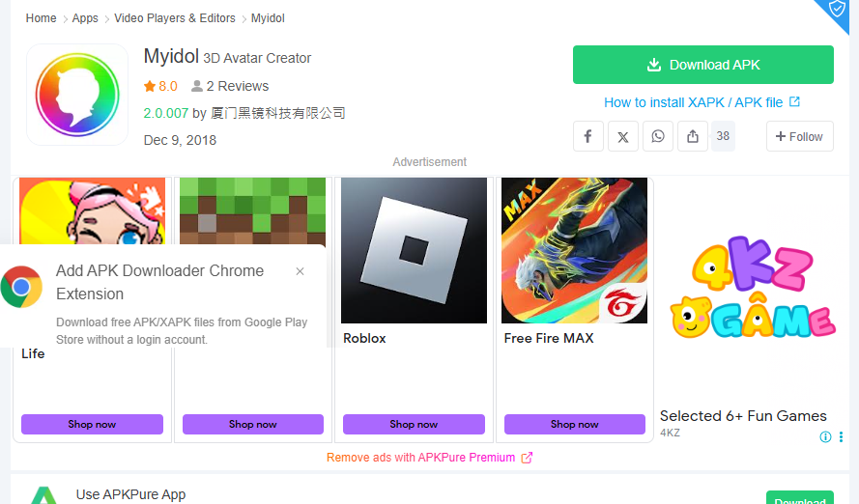
Task: Click Shop now under Free Fire MAX
Action: point(574,424)
